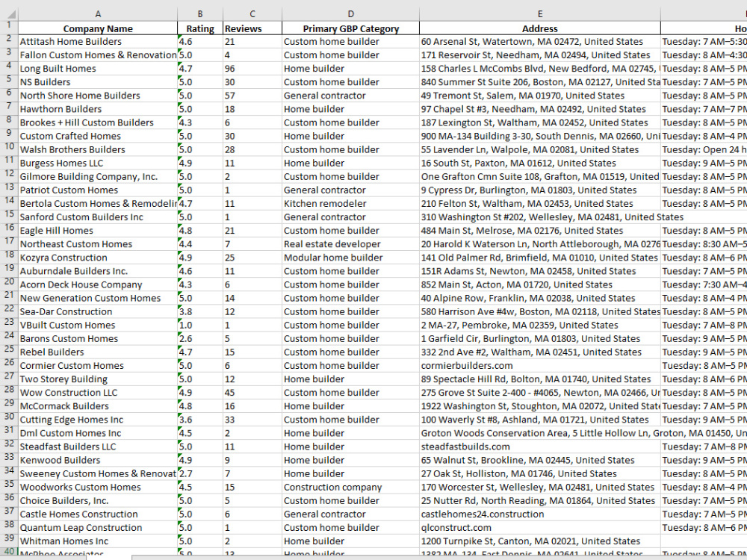Select the Sea-Dar Construction cell

tap(98, 311)
